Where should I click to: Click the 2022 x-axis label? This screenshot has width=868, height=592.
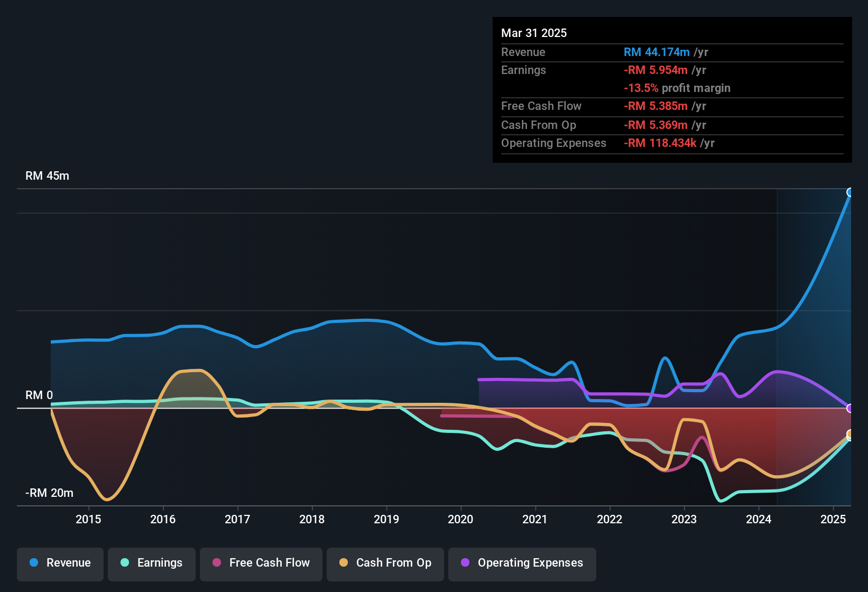click(610, 519)
